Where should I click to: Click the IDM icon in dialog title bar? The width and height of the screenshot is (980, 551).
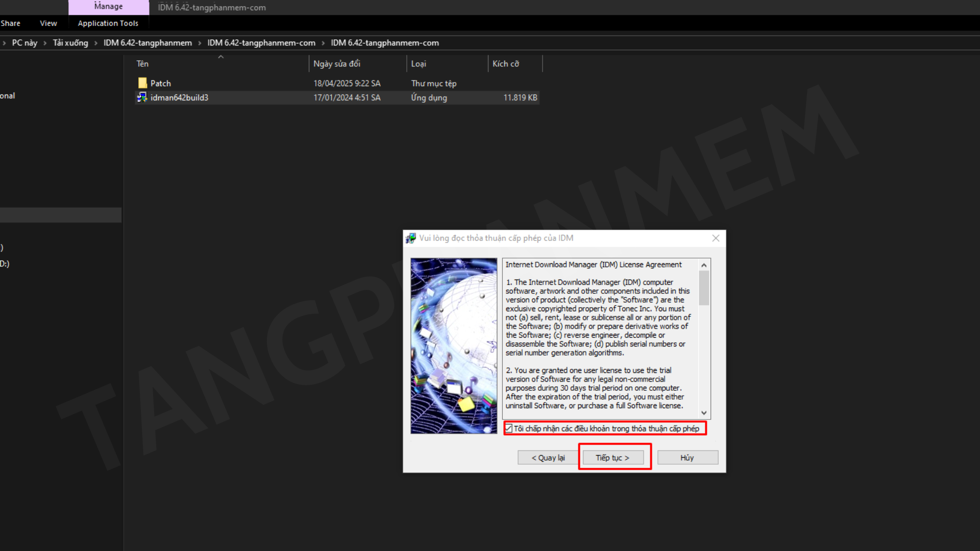point(411,238)
